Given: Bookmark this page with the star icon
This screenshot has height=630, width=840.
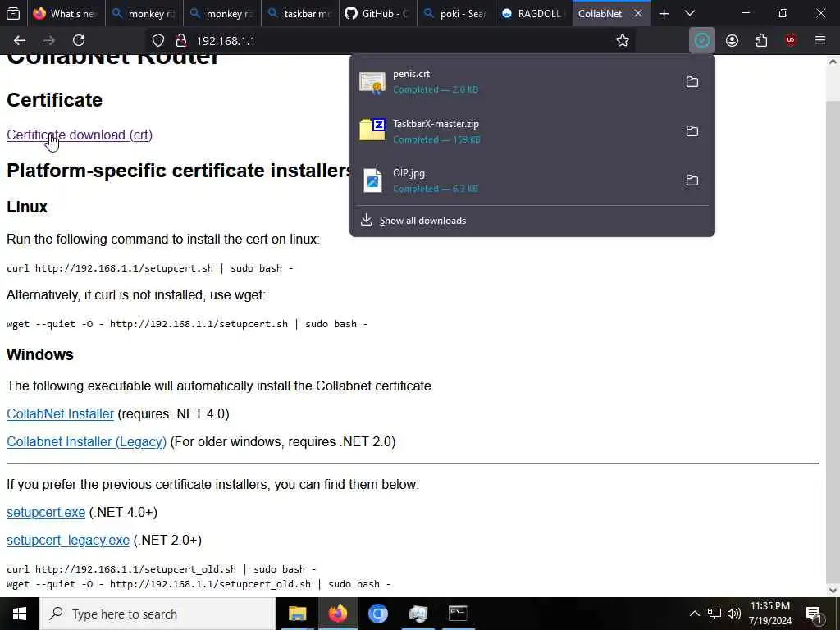Looking at the screenshot, I should pos(622,40).
